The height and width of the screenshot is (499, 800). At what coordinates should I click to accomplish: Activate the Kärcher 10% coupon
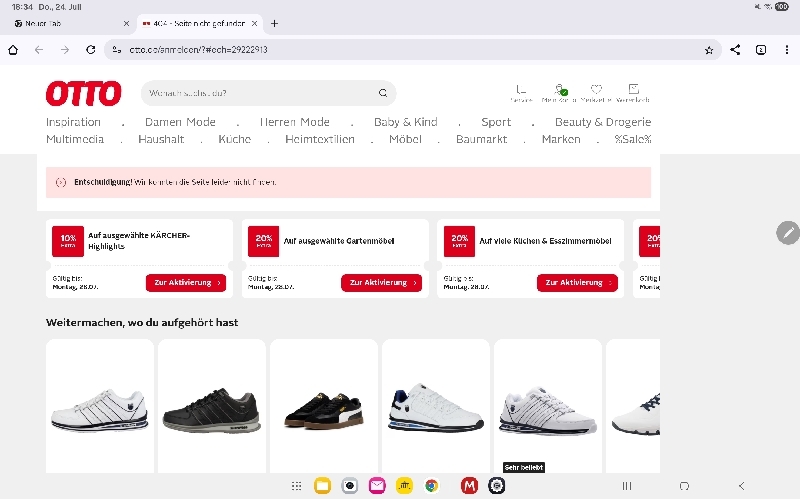click(x=185, y=283)
